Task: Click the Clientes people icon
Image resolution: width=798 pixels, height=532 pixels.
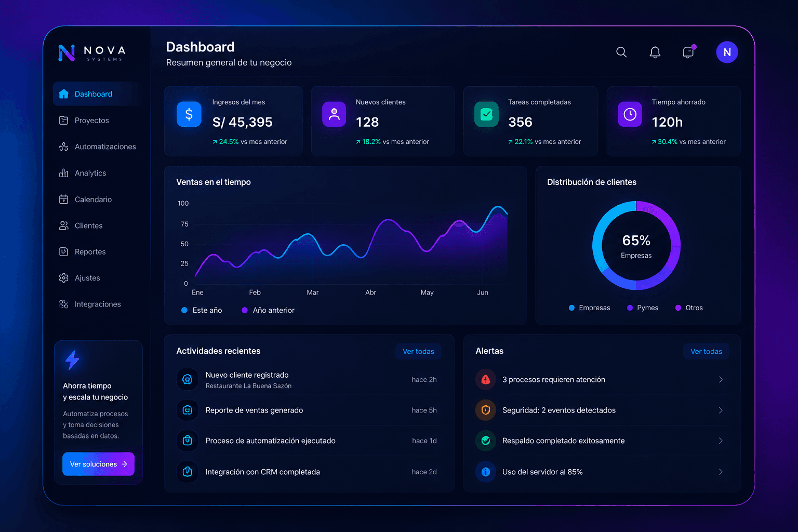Action: 64,225
